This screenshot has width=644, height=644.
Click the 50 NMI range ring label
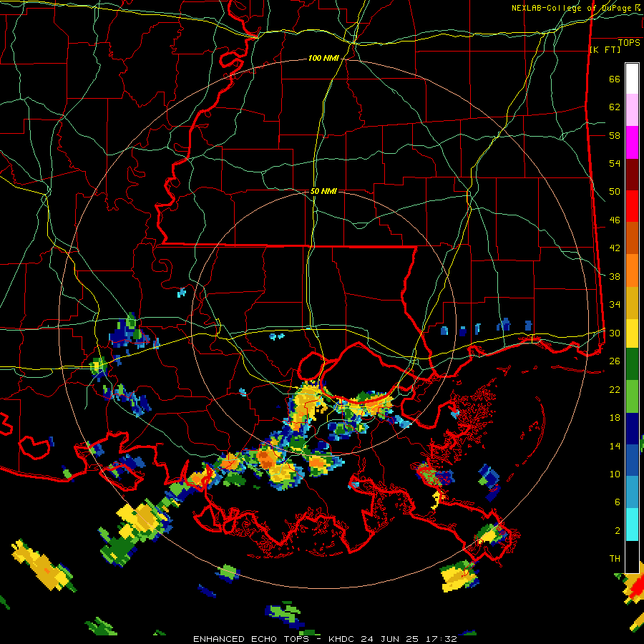pyautogui.click(x=323, y=191)
